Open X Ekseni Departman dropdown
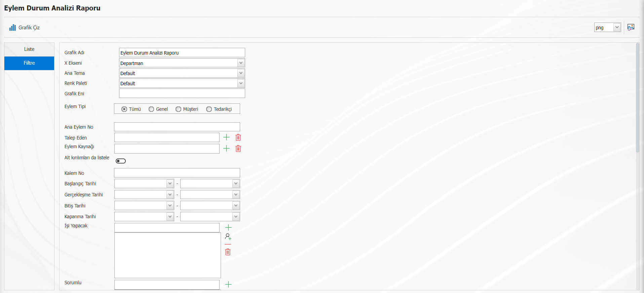Viewport: 644px width, 293px height. [241, 63]
